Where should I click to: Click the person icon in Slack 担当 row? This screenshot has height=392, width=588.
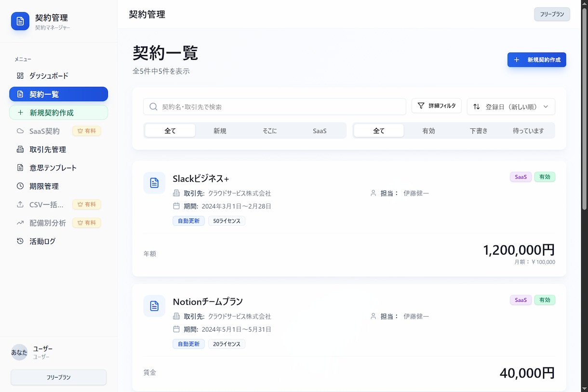[x=373, y=193]
